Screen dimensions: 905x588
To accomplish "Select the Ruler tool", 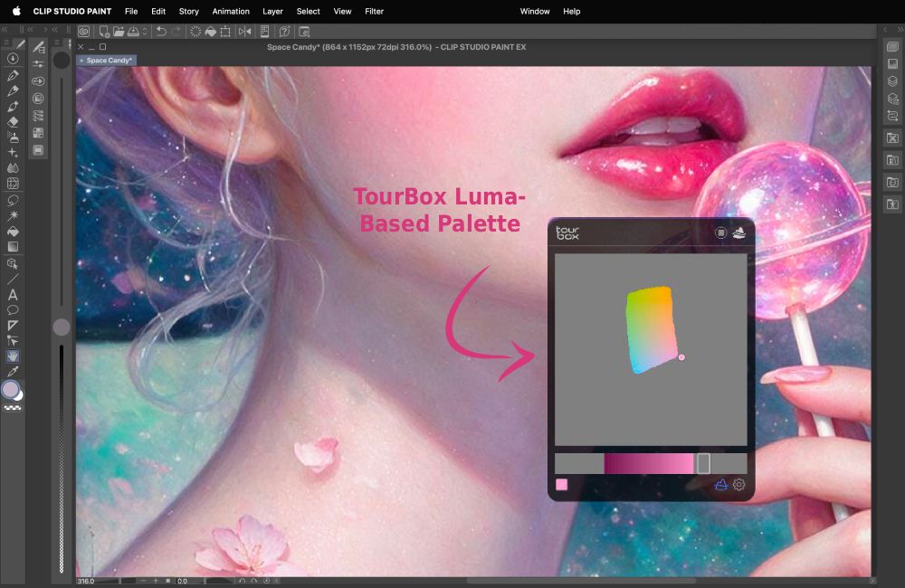I will point(13,326).
